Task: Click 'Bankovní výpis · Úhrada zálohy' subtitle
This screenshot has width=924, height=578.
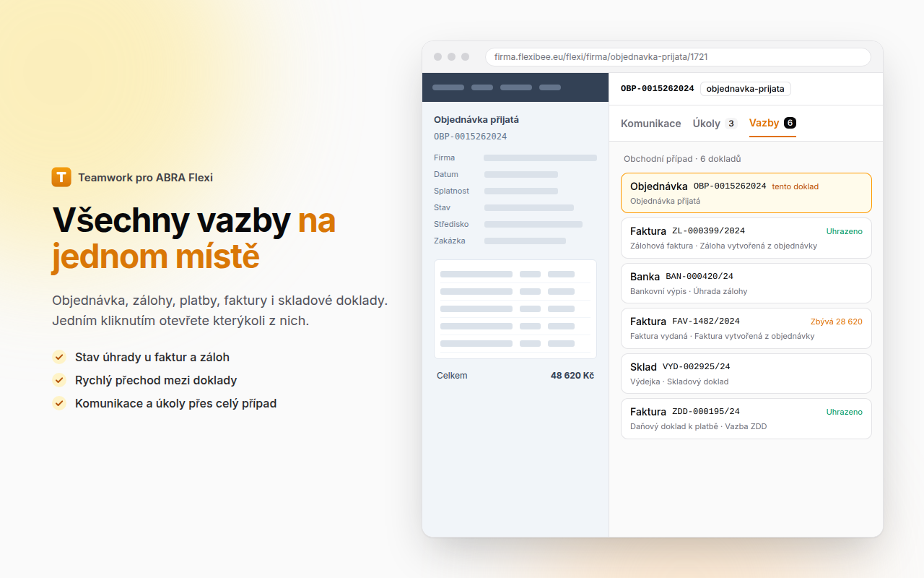Action: tap(689, 291)
